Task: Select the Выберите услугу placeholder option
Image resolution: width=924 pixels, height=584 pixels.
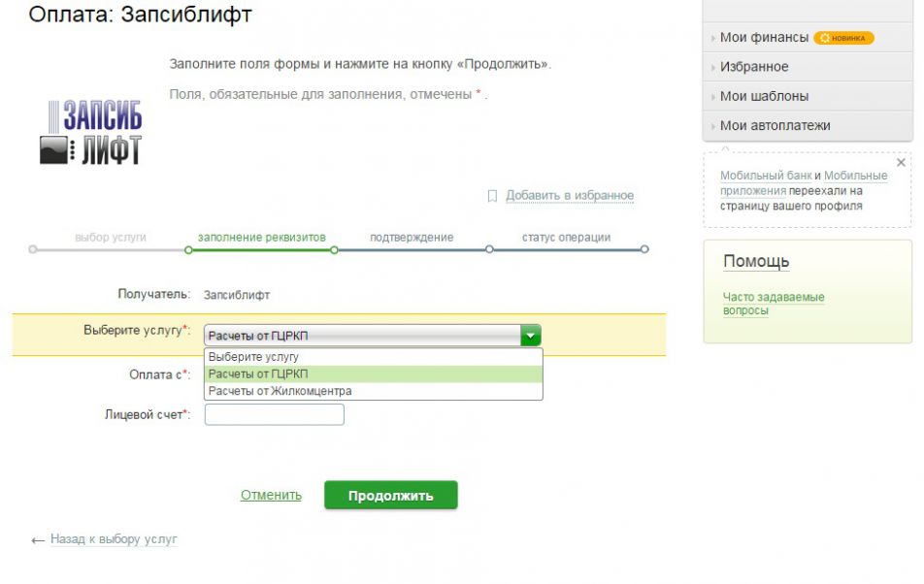Action: (373, 357)
